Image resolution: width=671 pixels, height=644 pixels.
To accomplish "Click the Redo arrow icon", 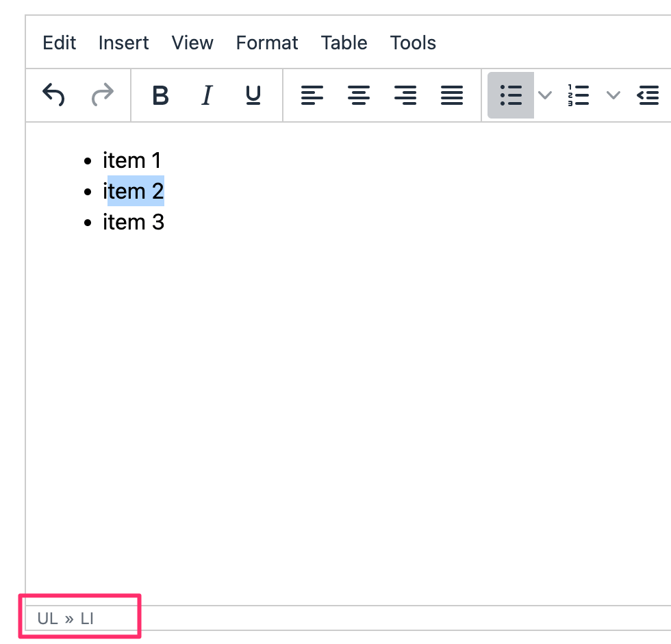I will [102, 95].
